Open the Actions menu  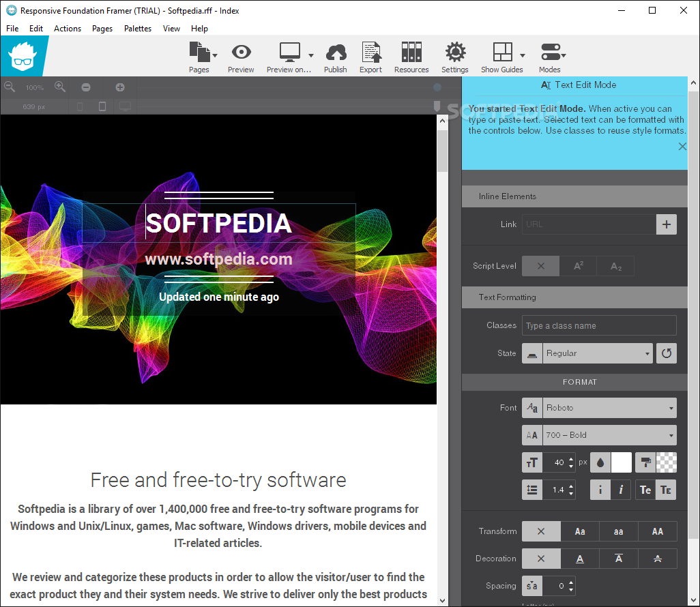point(68,29)
